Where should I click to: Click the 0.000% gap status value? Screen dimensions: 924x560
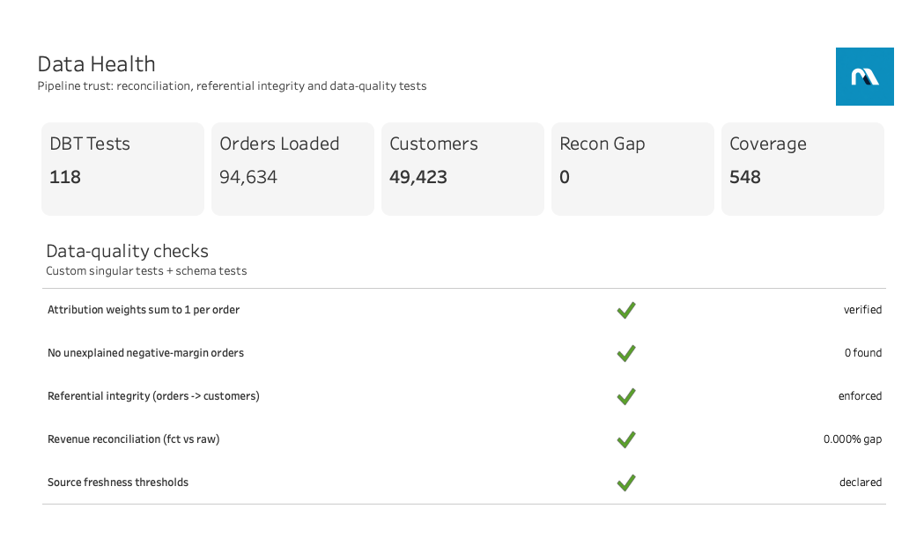coord(853,439)
